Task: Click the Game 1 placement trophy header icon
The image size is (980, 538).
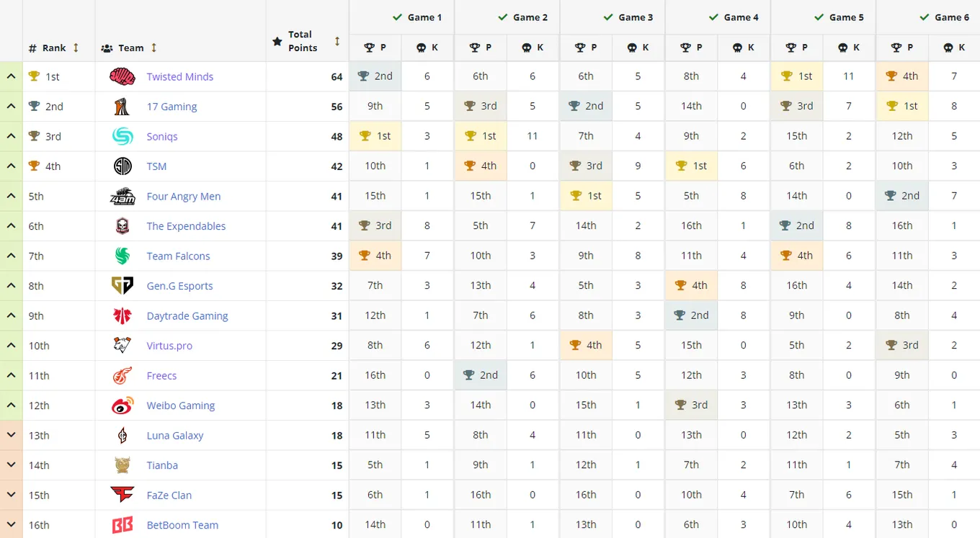Action: [370, 48]
